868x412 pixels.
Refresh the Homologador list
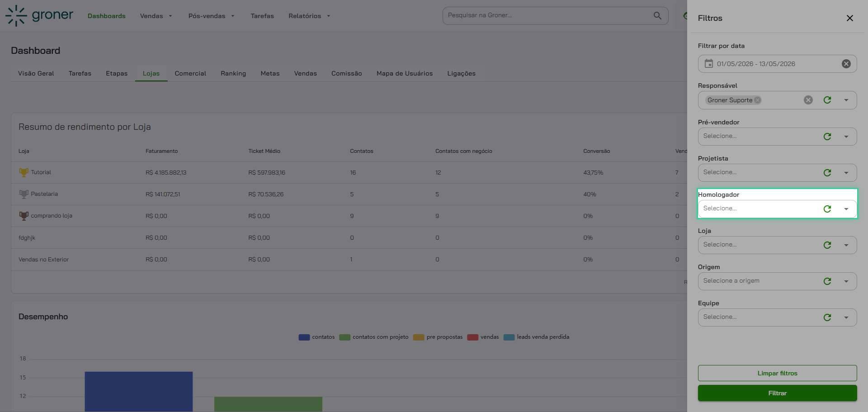[827, 209]
